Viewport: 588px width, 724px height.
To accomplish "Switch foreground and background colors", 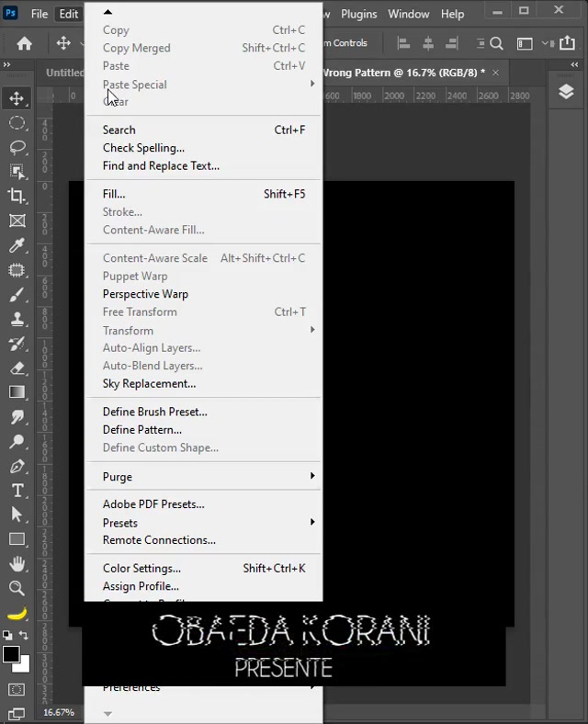I will 24,636.
